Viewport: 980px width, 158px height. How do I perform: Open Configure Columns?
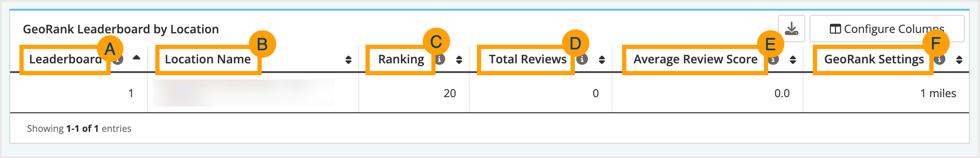pos(887,29)
